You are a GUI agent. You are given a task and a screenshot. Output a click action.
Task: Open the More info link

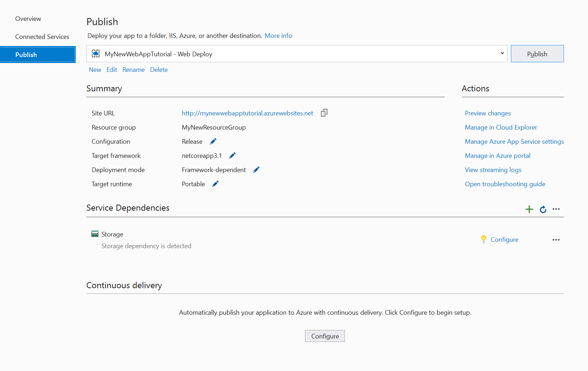(278, 35)
